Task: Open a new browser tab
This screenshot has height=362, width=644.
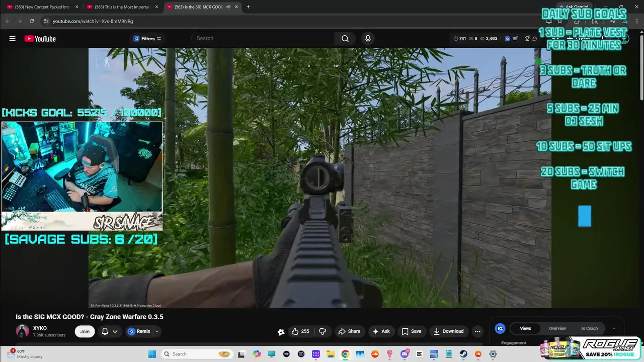Action: point(249,7)
